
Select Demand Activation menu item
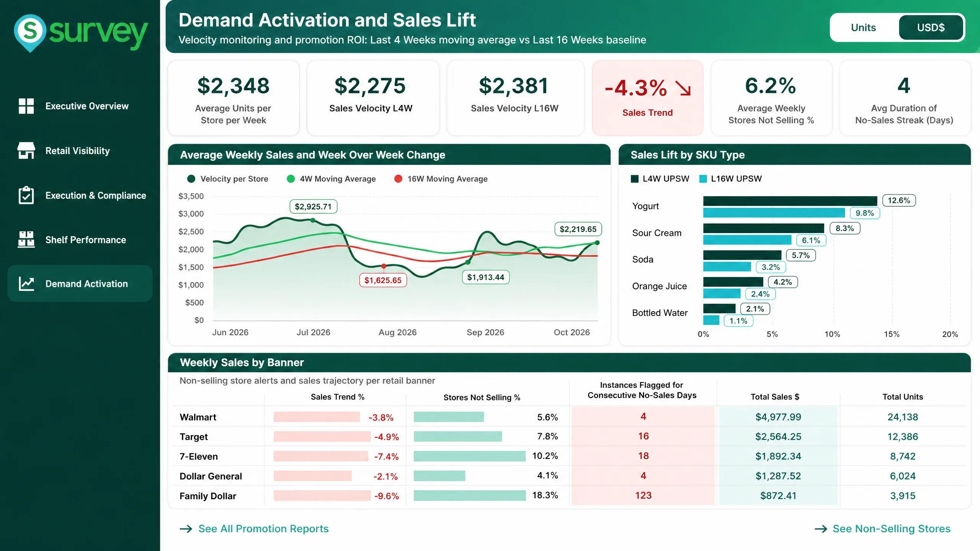pos(80,284)
